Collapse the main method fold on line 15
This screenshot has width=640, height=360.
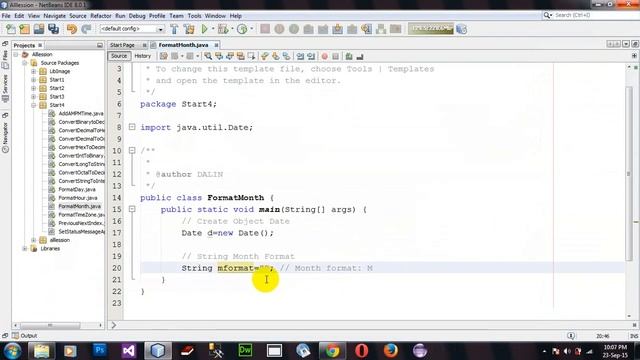132,209
